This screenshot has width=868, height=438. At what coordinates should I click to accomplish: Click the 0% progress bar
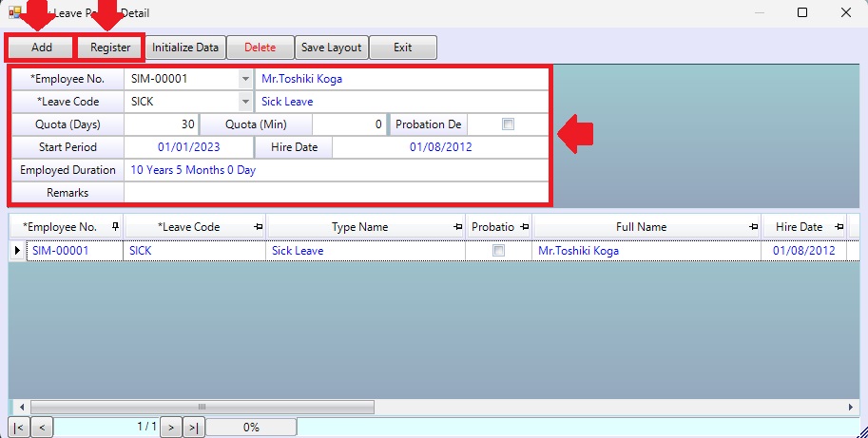click(x=251, y=428)
